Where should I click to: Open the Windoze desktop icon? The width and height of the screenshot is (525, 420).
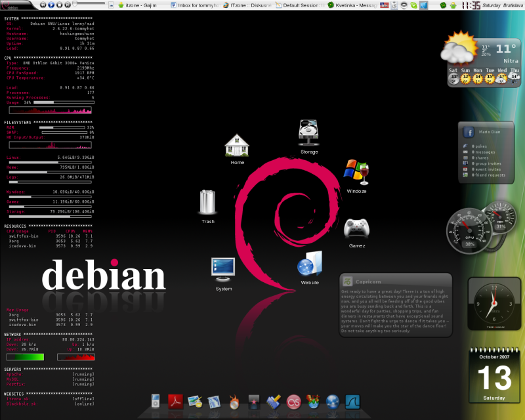coord(356,176)
